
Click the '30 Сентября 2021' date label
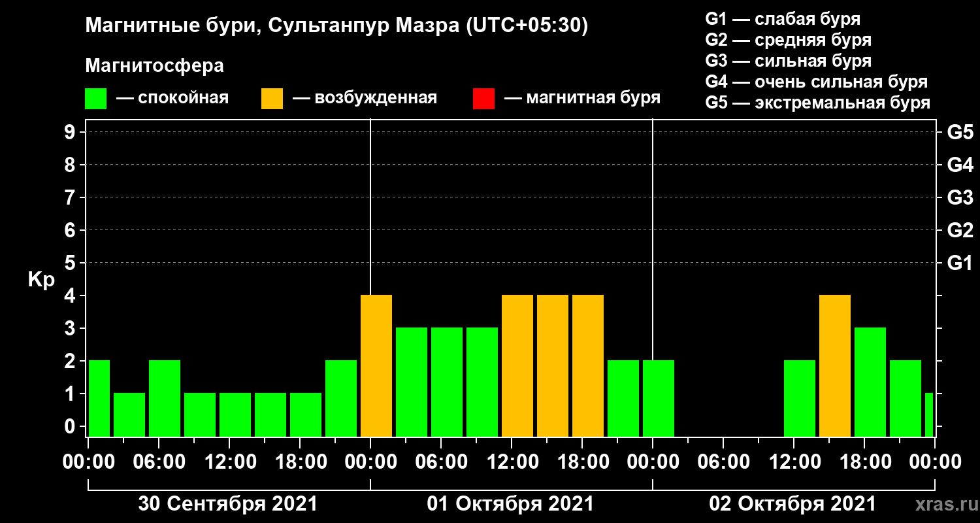[228, 504]
